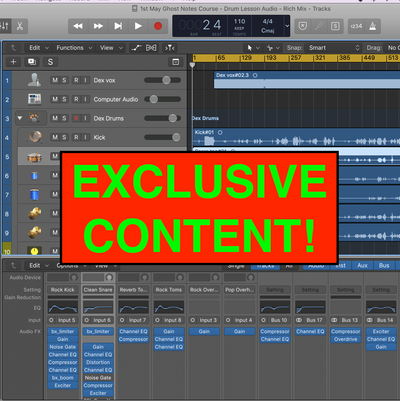Adjust the Kick track volume slider
Image resolution: width=400 pixels, height=401 pixels.
pyautogui.click(x=163, y=137)
